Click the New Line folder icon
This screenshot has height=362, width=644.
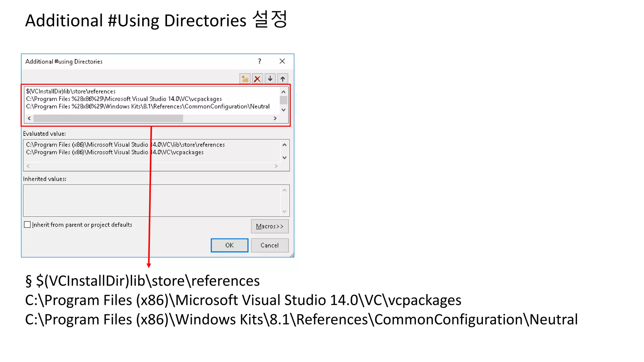pyautogui.click(x=245, y=79)
